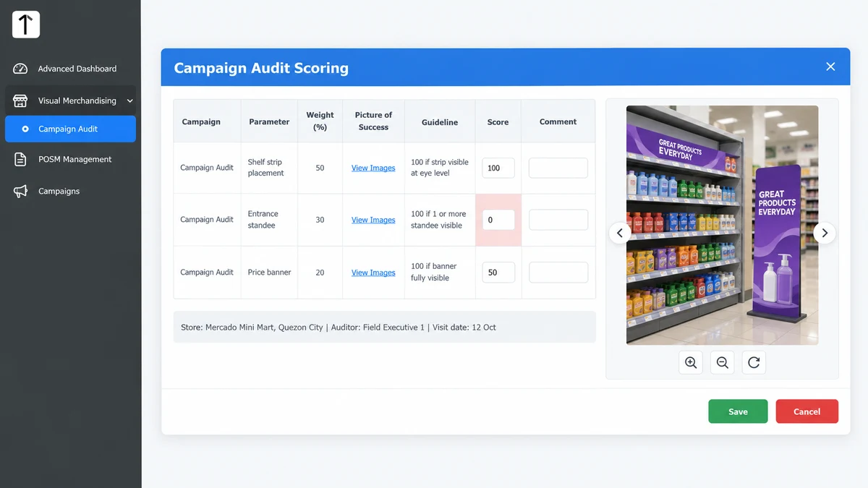Click the Campaigns megaphone icon
The image size is (868, 488).
tap(20, 191)
